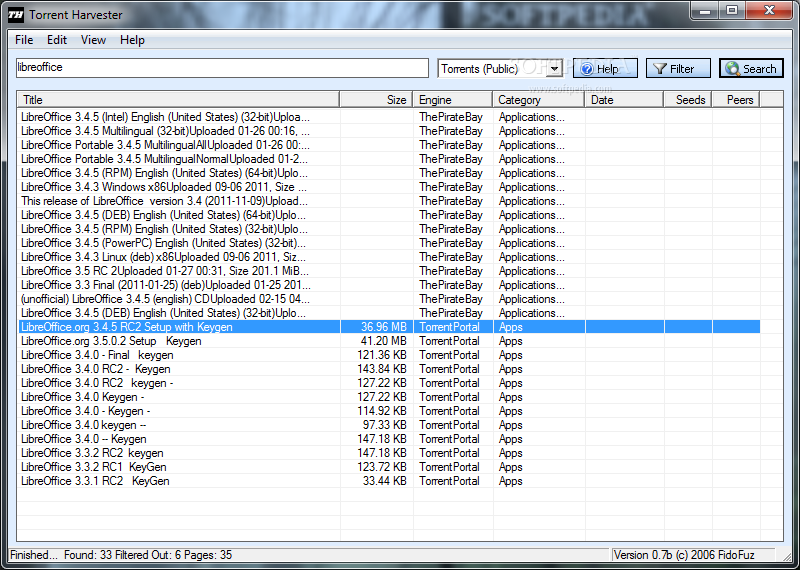Maximize the Torrent Harvester window
The image size is (800, 570).
[x=732, y=10]
